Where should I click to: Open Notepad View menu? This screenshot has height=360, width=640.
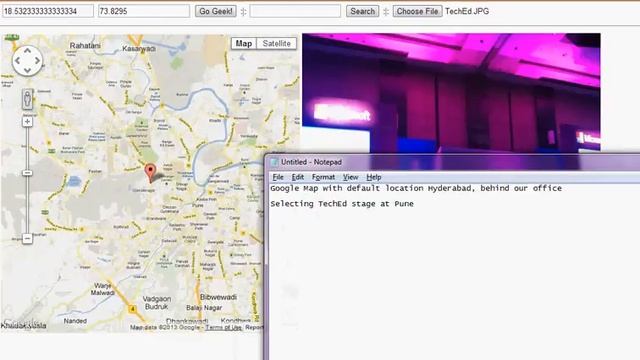coord(350,177)
